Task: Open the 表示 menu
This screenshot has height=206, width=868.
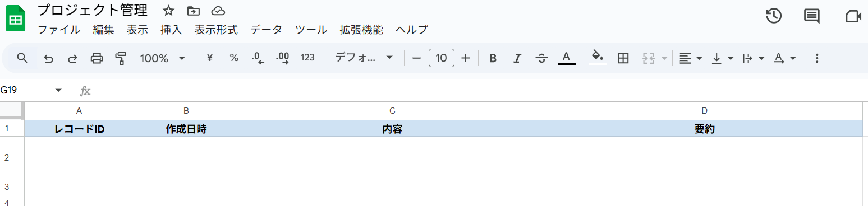Action: [x=137, y=30]
